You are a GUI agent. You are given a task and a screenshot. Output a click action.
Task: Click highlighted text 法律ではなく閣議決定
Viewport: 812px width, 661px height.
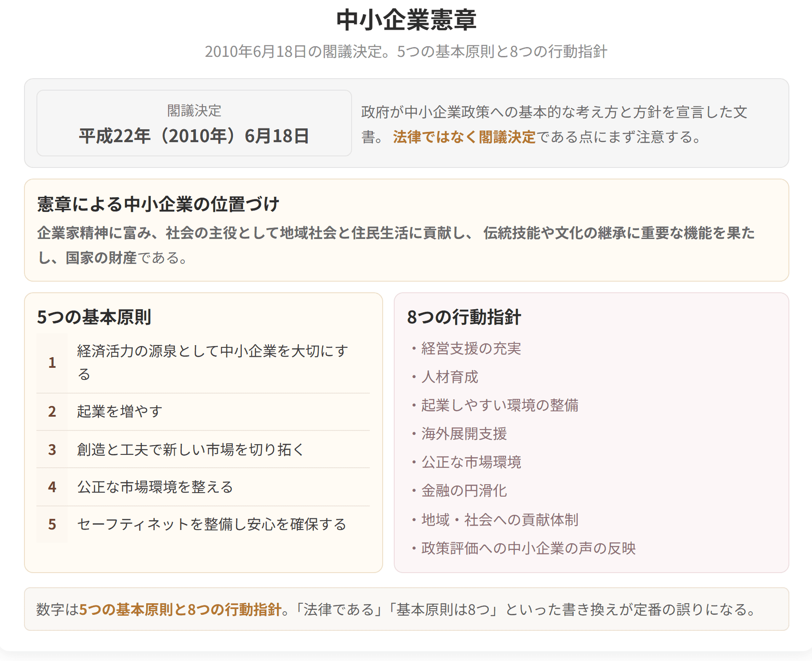click(x=464, y=137)
